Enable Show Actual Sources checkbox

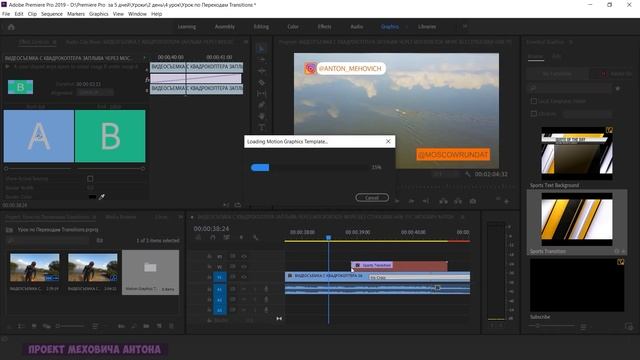pyautogui.click(x=90, y=179)
